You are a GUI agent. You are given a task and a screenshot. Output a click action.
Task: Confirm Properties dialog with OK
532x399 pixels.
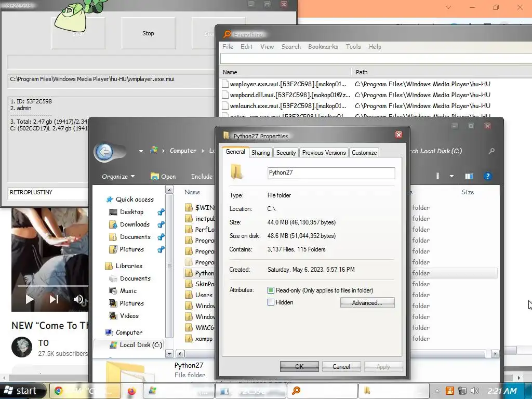click(x=299, y=366)
